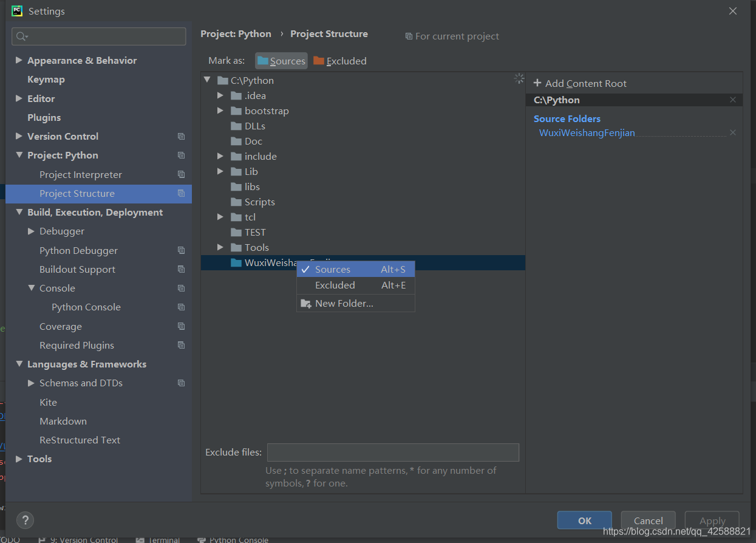This screenshot has width=756, height=543.
Task: Click the project-level icon beside Project Structure
Action: pyautogui.click(x=181, y=193)
